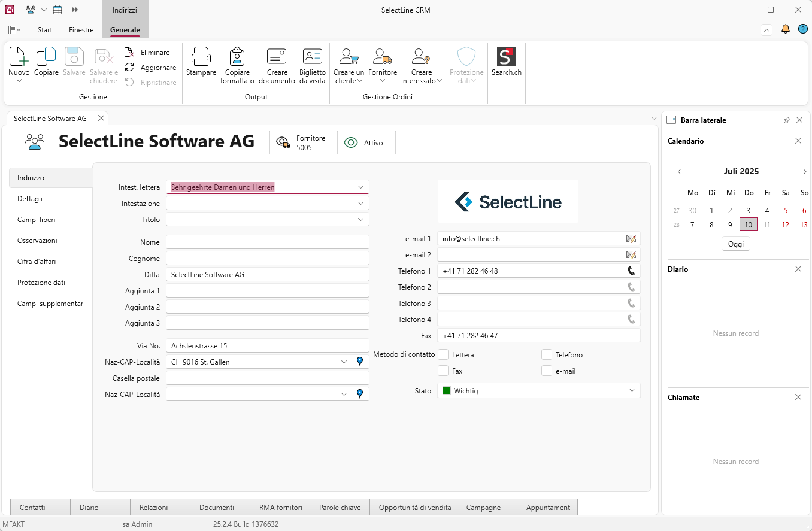Click e-mail 2 envelope icon
The image size is (812, 531).
[x=631, y=255]
